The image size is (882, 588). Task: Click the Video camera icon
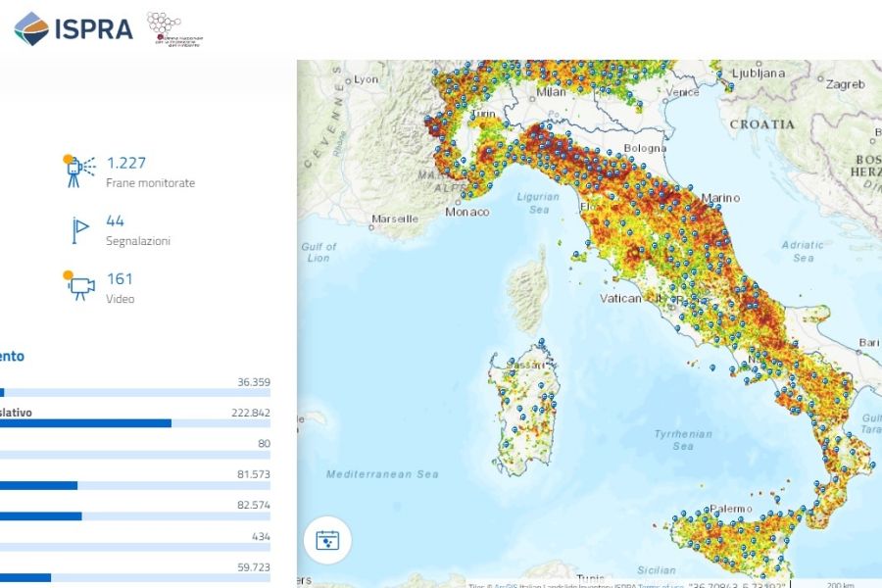tap(78, 286)
